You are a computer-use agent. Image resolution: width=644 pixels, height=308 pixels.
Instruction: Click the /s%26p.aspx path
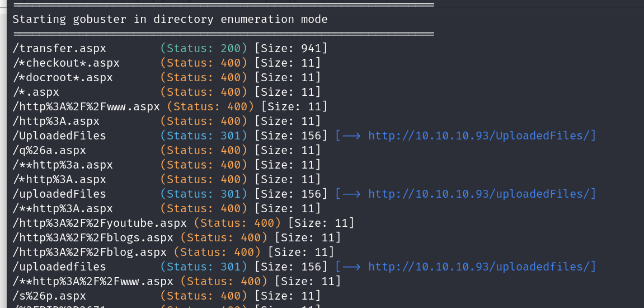[x=49, y=296]
